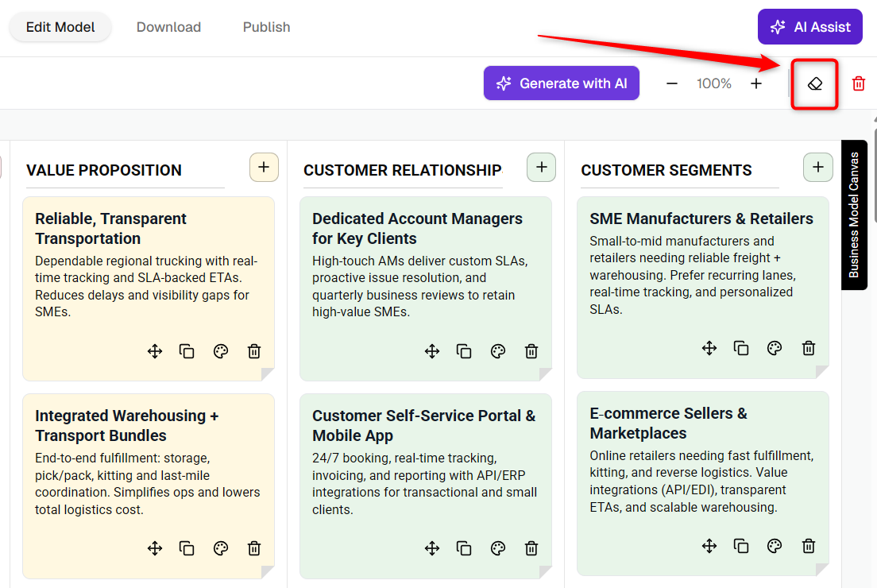The image size is (877, 588).
Task: Switch to the Download tab
Action: pos(169,27)
